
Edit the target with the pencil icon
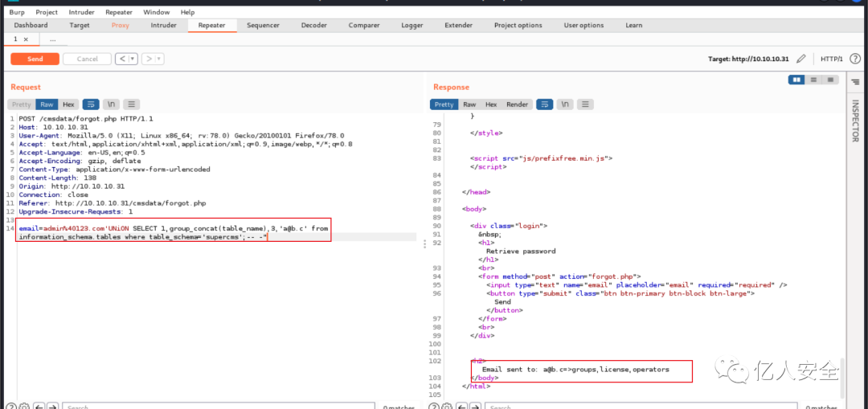(800, 59)
